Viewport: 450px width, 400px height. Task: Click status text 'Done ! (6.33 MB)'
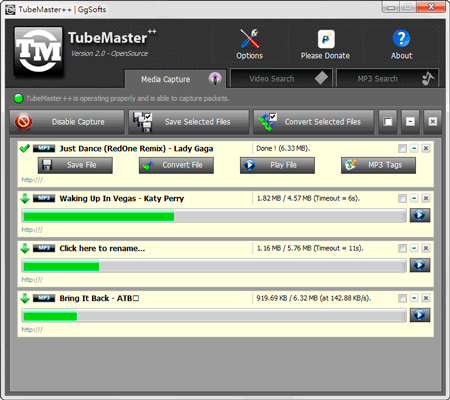[283, 148]
